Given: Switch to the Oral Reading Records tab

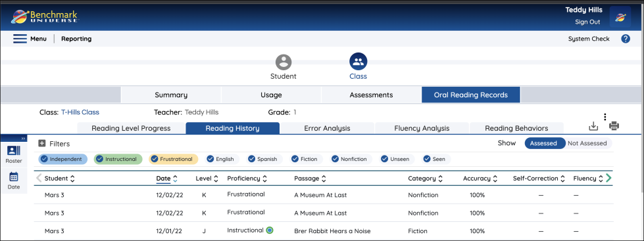Looking at the screenshot, I should (x=471, y=95).
